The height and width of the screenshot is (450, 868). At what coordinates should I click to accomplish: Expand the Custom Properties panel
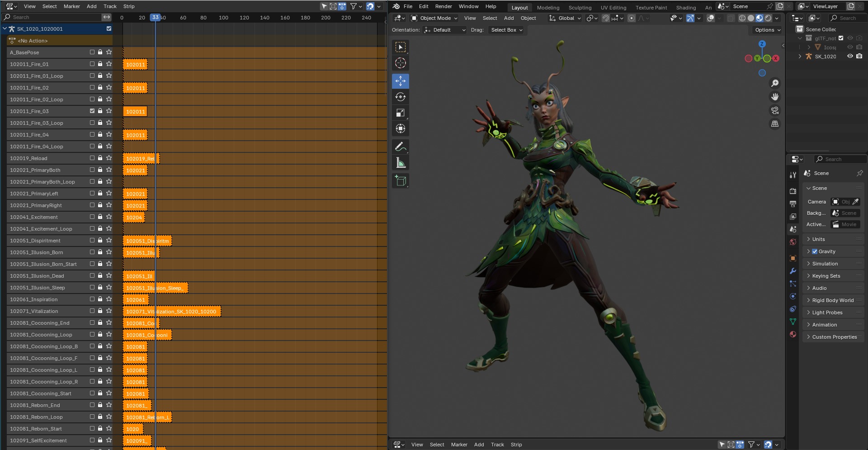(833, 337)
